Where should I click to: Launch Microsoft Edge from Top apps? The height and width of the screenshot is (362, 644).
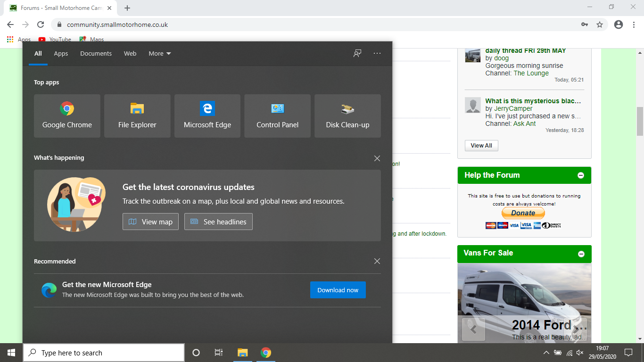[207, 116]
